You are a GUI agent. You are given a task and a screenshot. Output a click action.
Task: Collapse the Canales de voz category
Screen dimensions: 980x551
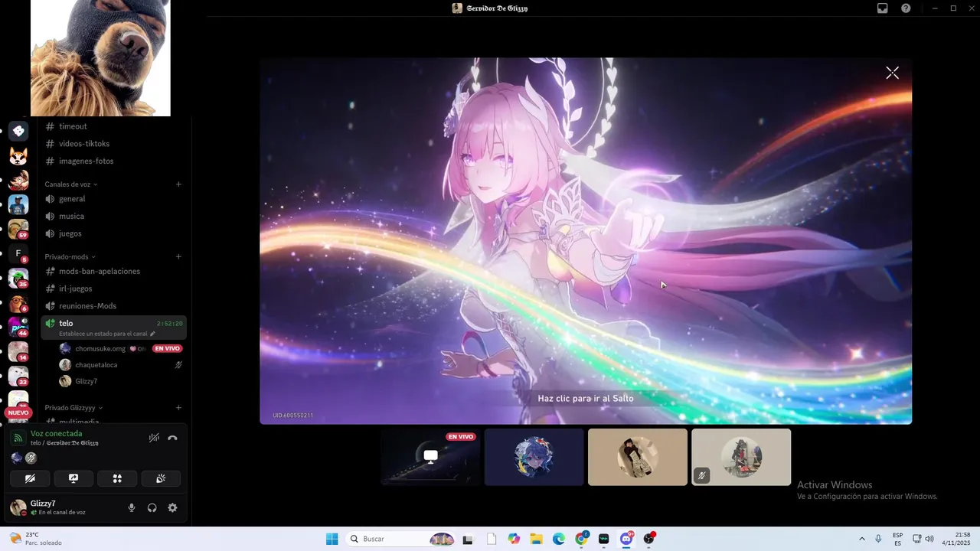pyautogui.click(x=71, y=184)
